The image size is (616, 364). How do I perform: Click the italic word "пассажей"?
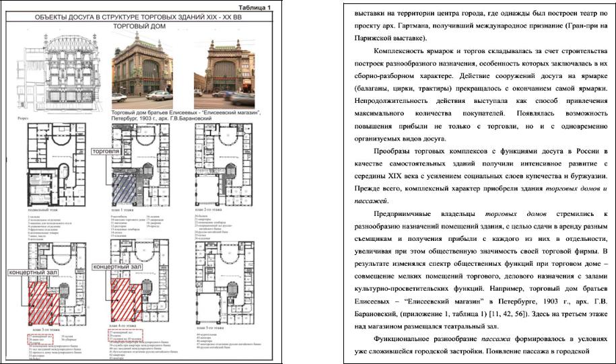point(371,201)
